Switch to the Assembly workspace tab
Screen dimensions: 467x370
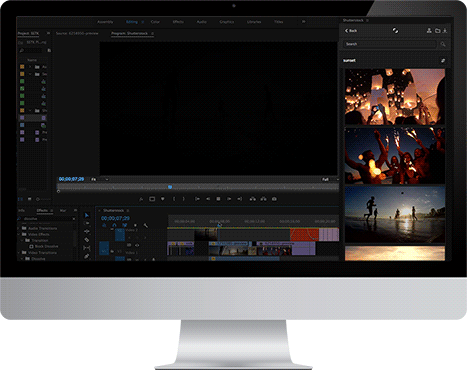click(105, 22)
